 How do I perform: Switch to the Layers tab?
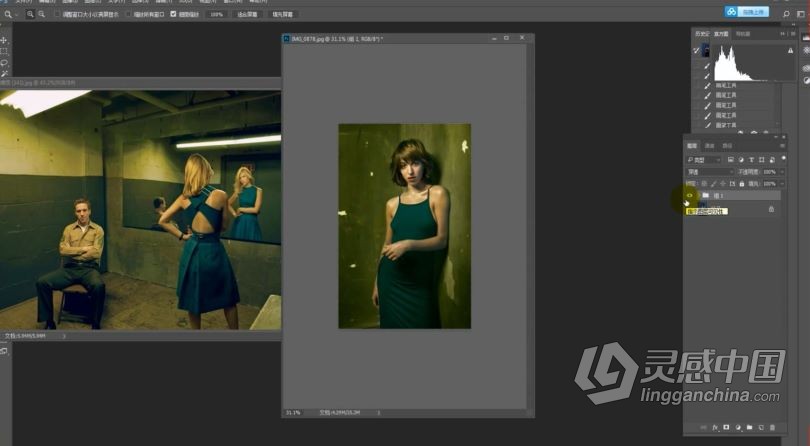pyautogui.click(x=692, y=146)
